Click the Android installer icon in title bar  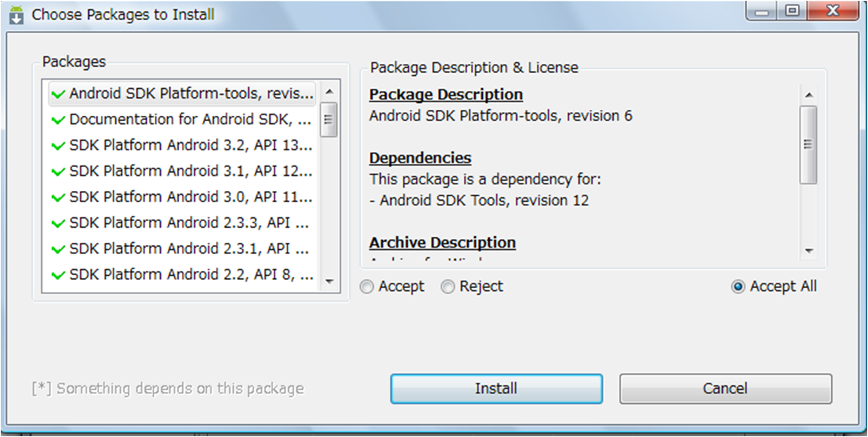click(x=17, y=14)
